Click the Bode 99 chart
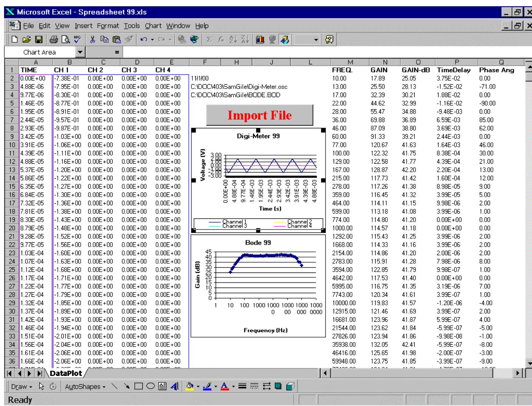This screenshot has width=532, height=406. (x=258, y=286)
